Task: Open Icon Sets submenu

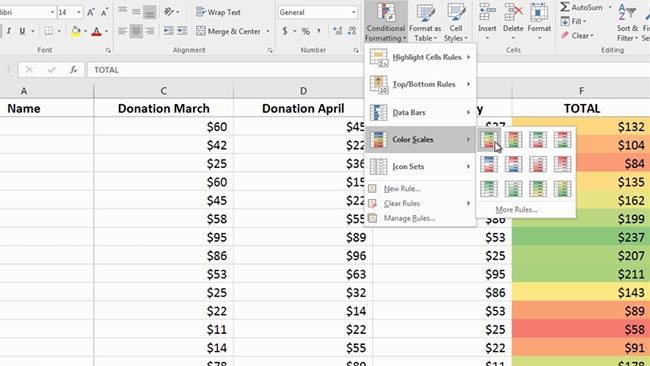Action: click(x=420, y=167)
